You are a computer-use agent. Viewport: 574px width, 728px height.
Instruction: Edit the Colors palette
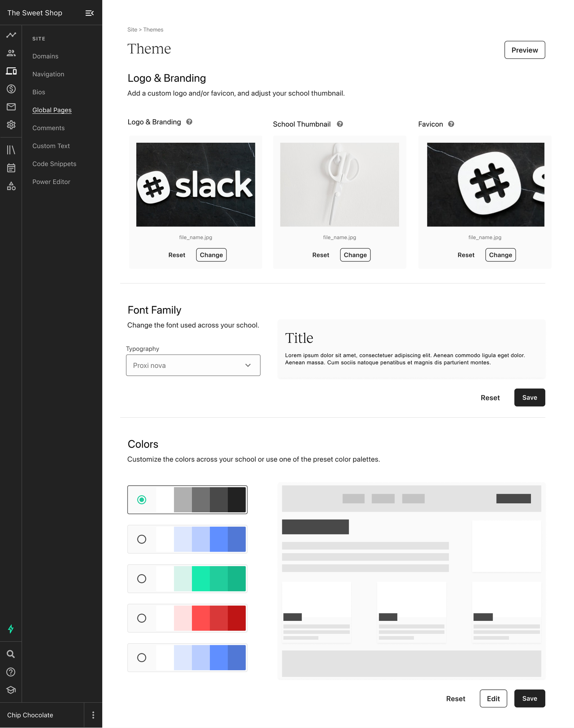tap(493, 699)
